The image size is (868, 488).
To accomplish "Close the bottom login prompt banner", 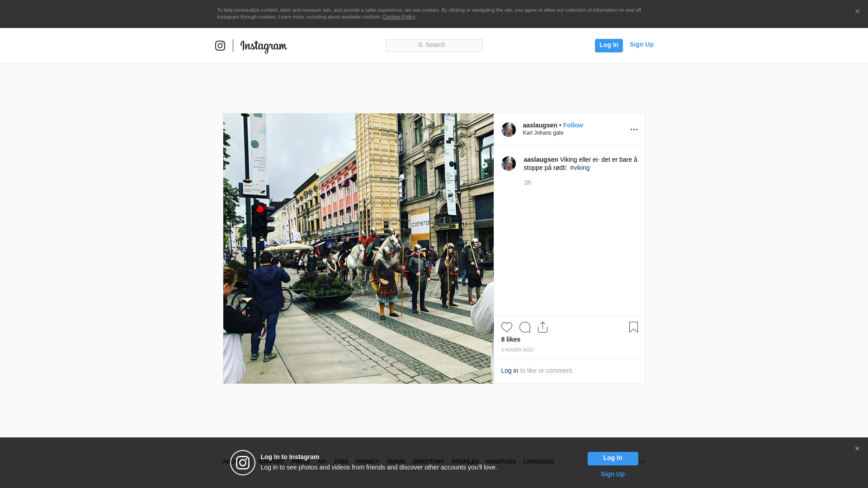I will coord(857,449).
